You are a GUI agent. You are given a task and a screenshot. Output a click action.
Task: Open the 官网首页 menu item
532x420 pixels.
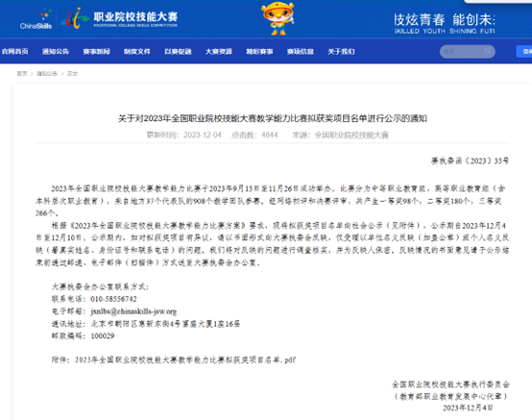[14, 51]
